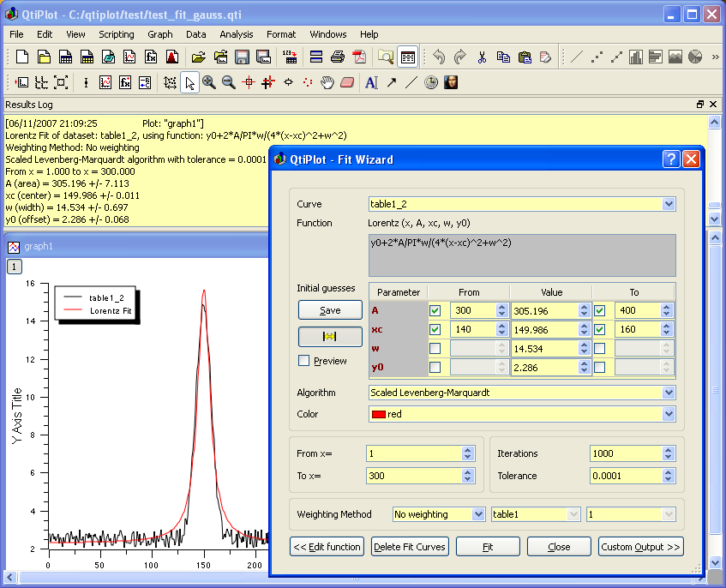Click the Save project floppy icon

tap(243, 57)
